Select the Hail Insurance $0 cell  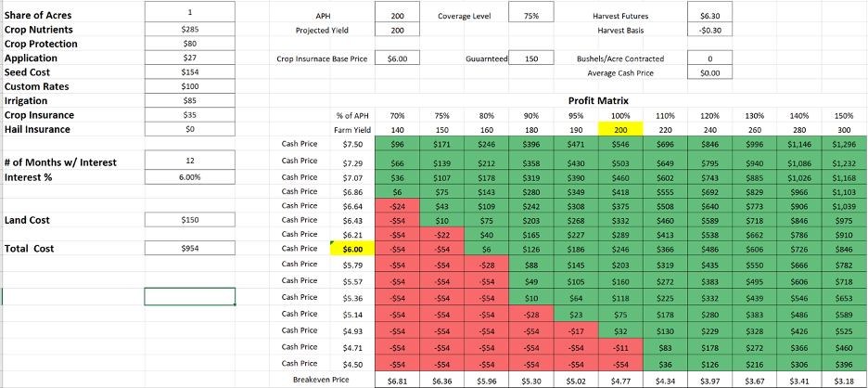(x=189, y=129)
